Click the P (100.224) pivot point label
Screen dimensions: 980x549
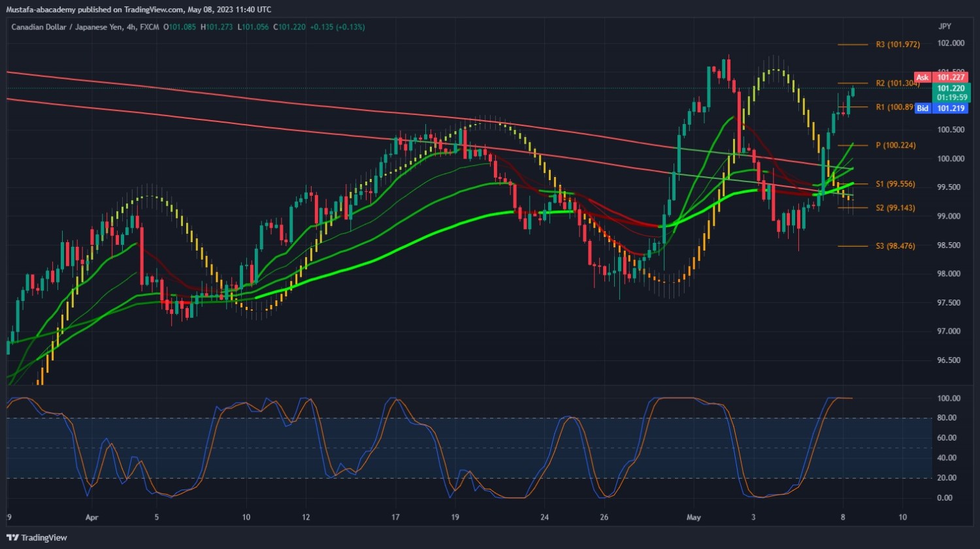coord(895,145)
